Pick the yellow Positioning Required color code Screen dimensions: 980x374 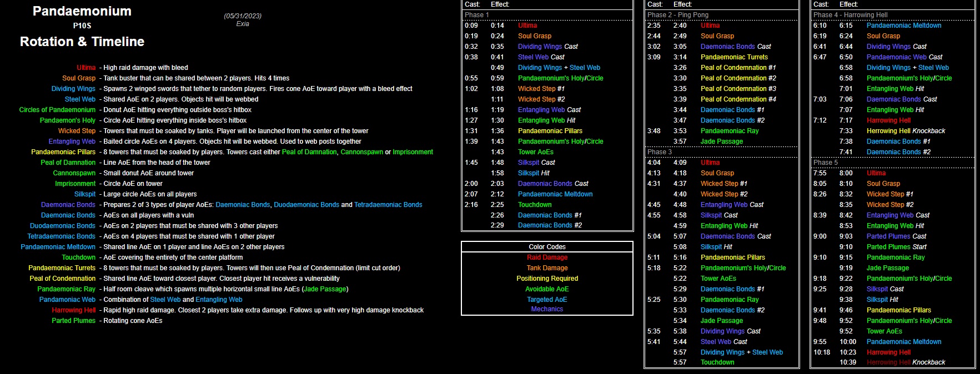point(547,279)
